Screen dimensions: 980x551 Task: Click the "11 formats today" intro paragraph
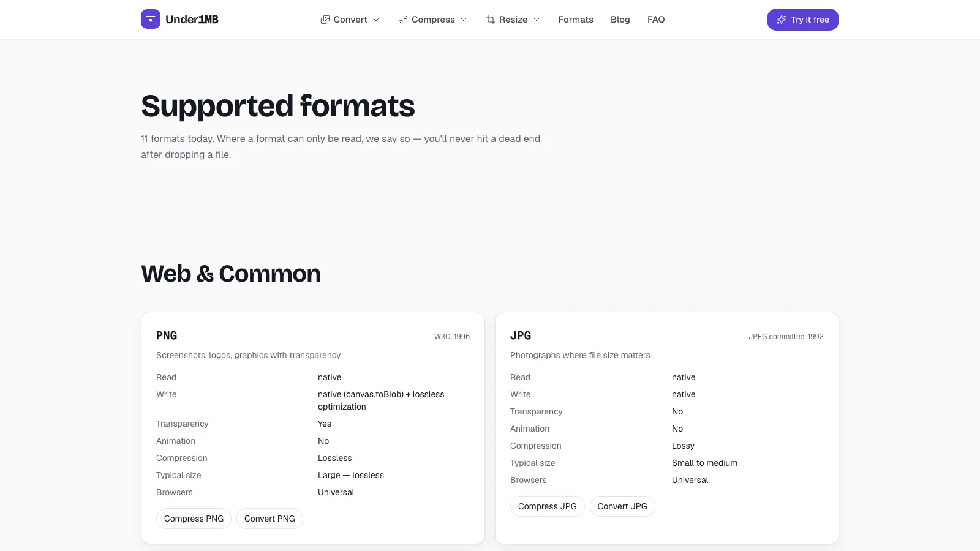(341, 146)
